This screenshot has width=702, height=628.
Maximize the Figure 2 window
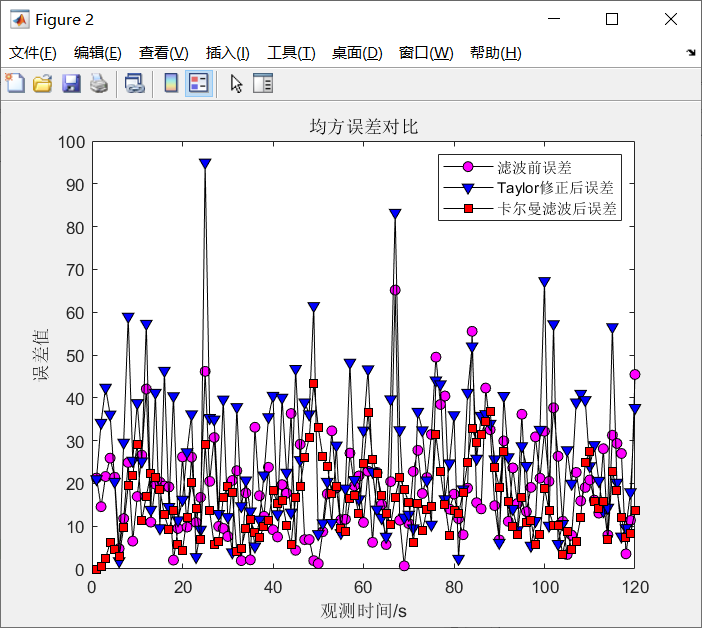pyautogui.click(x=612, y=19)
